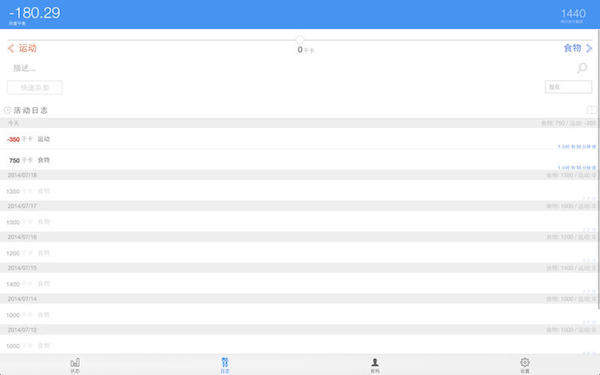Switch to 运动 with left chevron
Image resolution: width=600 pixels, height=375 pixels.
(22, 48)
